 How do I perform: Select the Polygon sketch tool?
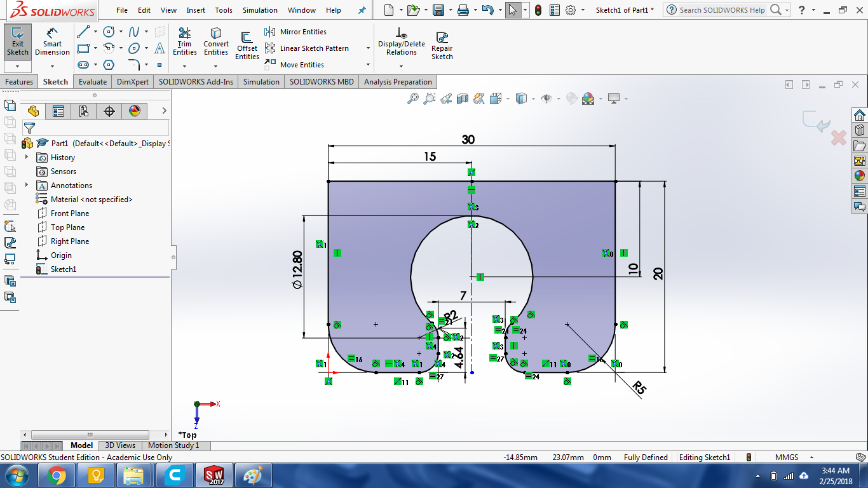(x=109, y=65)
